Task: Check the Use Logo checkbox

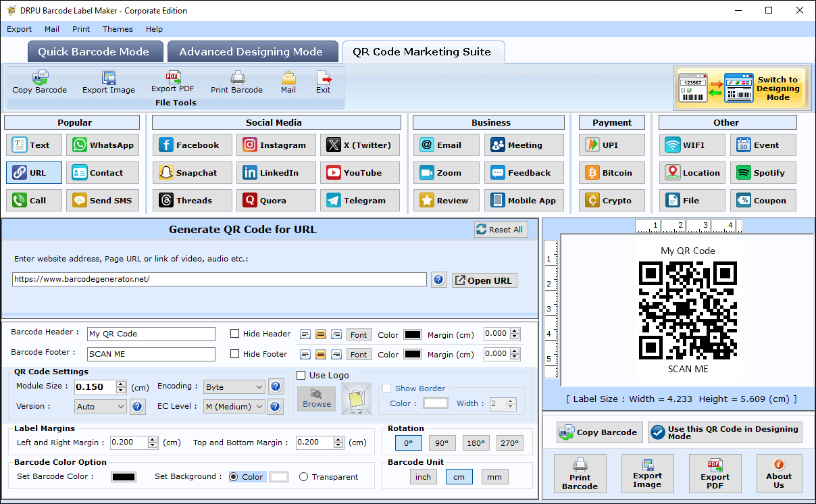Action: [x=301, y=376]
